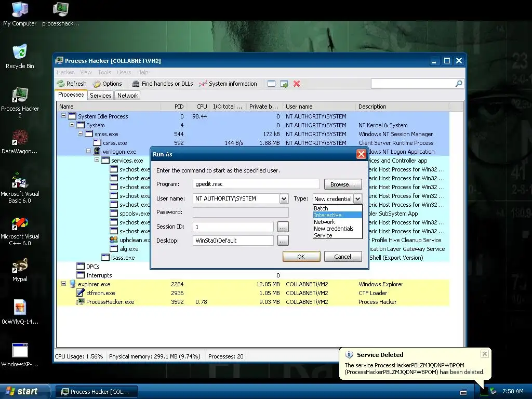
Task: Click the Program field containing gpedit.msc
Action: pyautogui.click(x=256, y=184)
